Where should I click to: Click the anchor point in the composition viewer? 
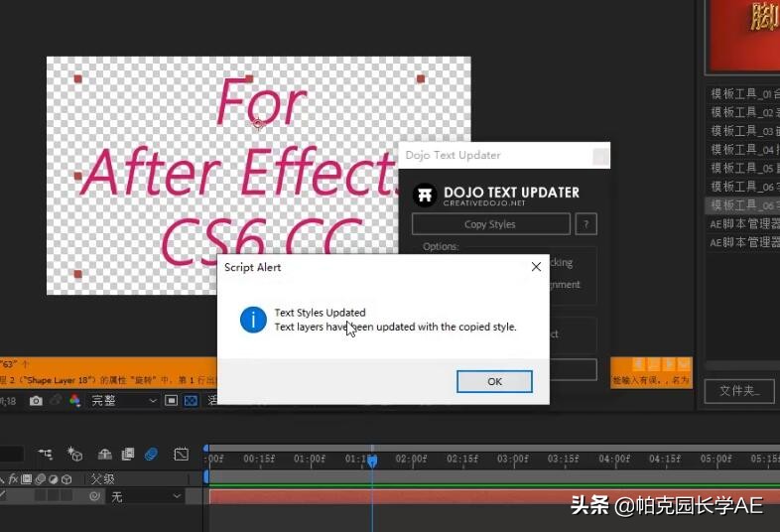click(x=258, y=123)
